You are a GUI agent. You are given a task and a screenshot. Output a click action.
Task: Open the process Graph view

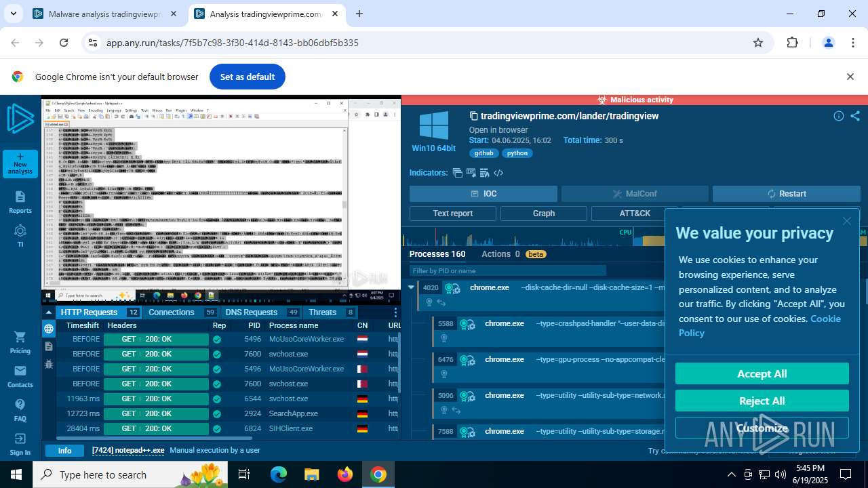coord(544,213)
